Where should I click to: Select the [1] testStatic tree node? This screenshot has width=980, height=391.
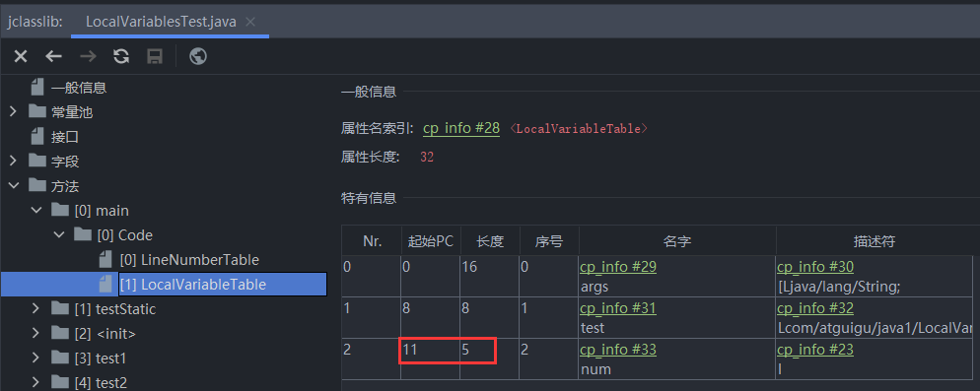[114, 308]
